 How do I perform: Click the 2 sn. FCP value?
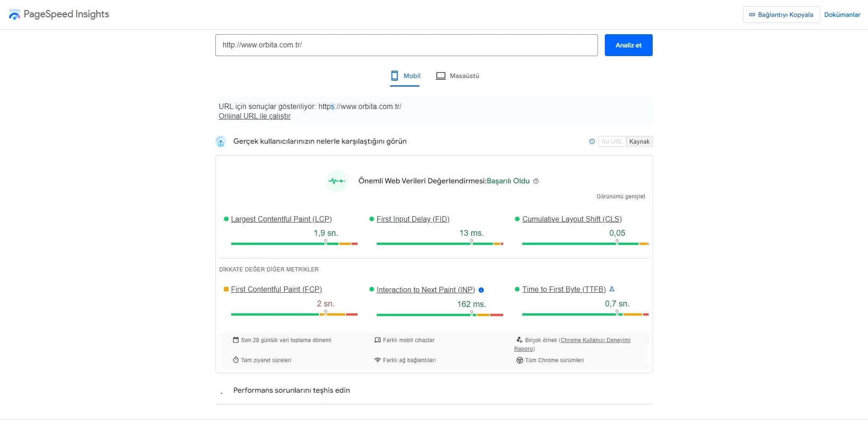pyautogui.click(x=326, y=304)
